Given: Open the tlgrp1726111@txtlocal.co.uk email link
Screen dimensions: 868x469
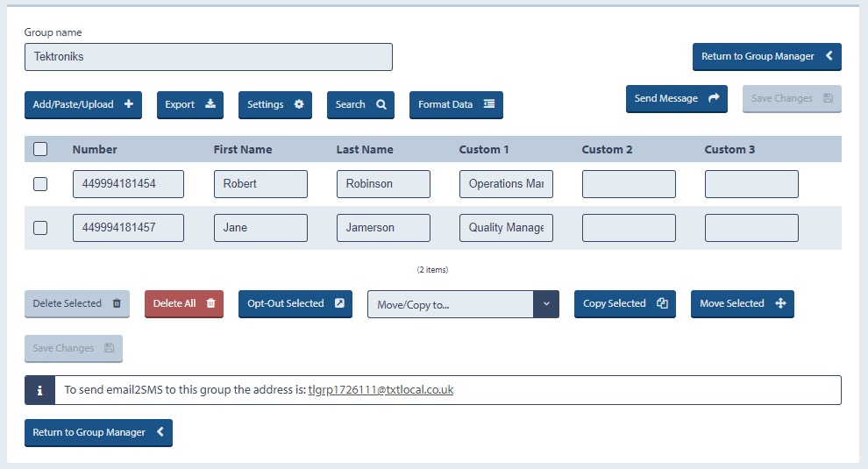Looking at the screenshot, I should (381, 390).
